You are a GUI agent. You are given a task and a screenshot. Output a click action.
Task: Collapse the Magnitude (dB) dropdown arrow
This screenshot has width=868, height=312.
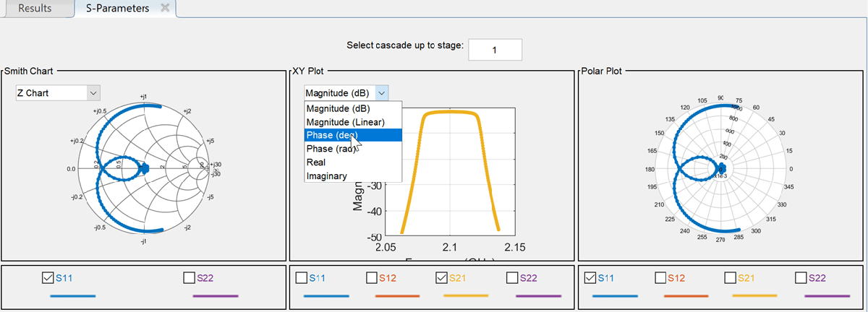pos(383,92)
